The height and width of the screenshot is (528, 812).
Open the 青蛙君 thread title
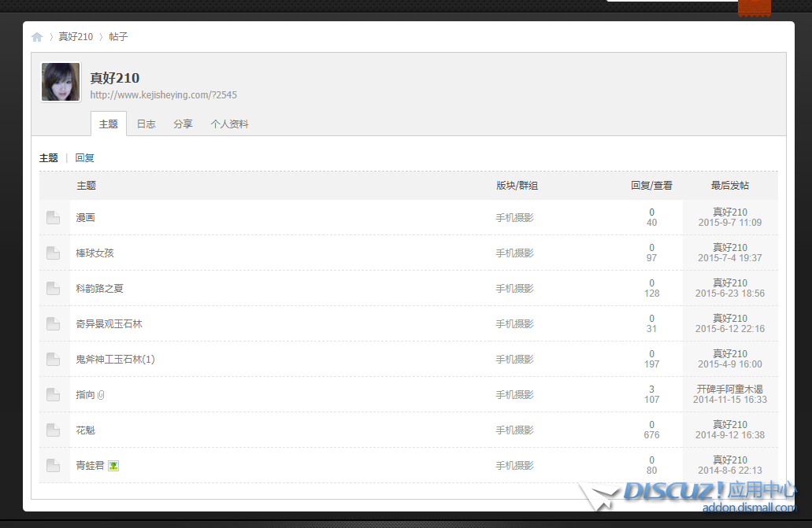tap(90, 466)
